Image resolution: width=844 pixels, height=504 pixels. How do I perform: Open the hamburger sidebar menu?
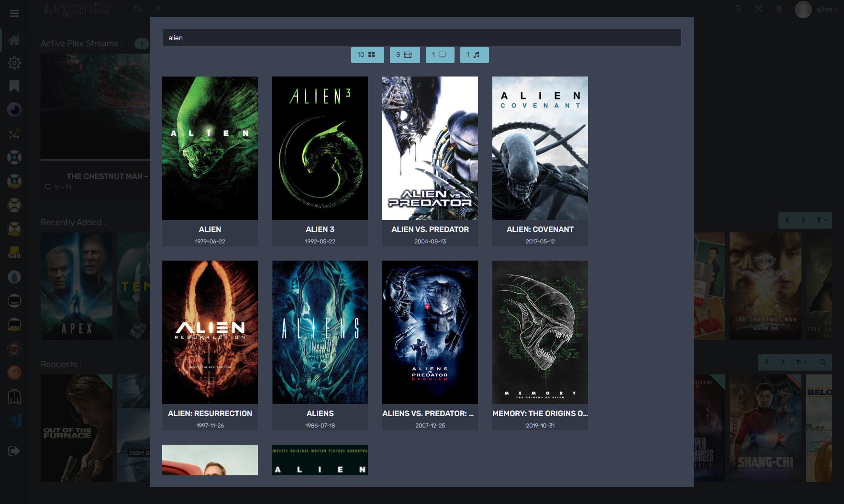tap(14, 13)
